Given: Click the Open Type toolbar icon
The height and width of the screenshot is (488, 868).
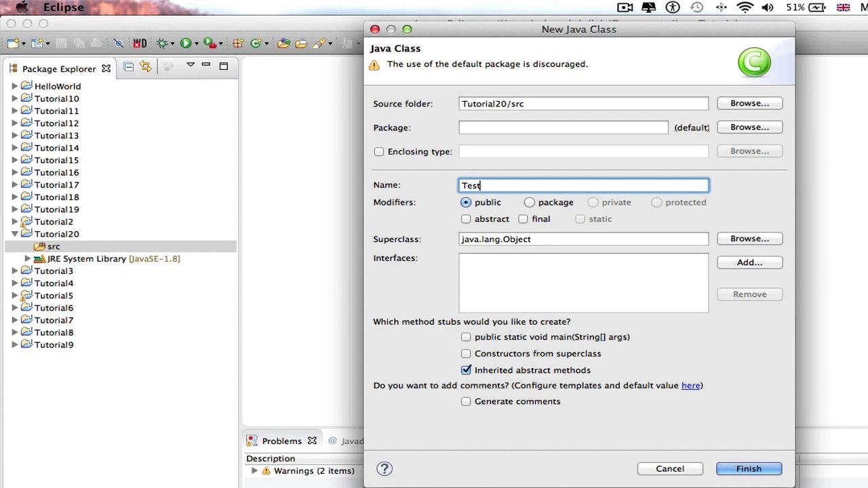Looking at the screenshot, I should click(283, 43).
